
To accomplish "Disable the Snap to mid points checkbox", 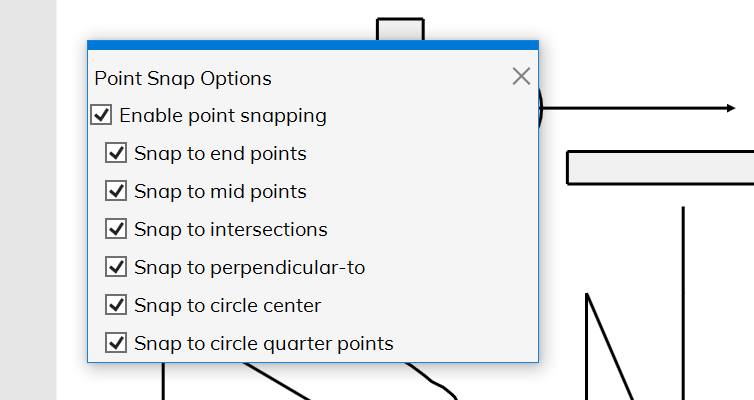I will coord(116,191).
